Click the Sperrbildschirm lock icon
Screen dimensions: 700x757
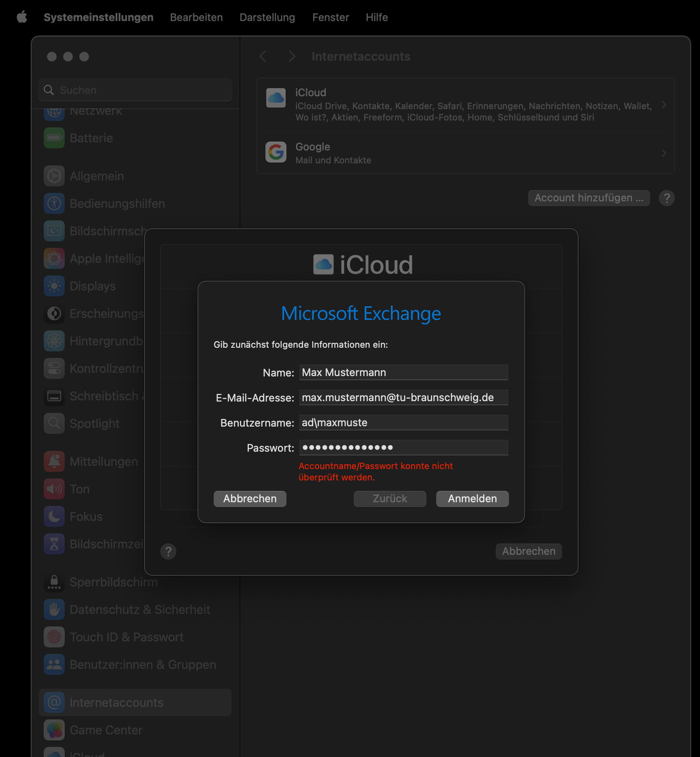click(x=54, y=582)
